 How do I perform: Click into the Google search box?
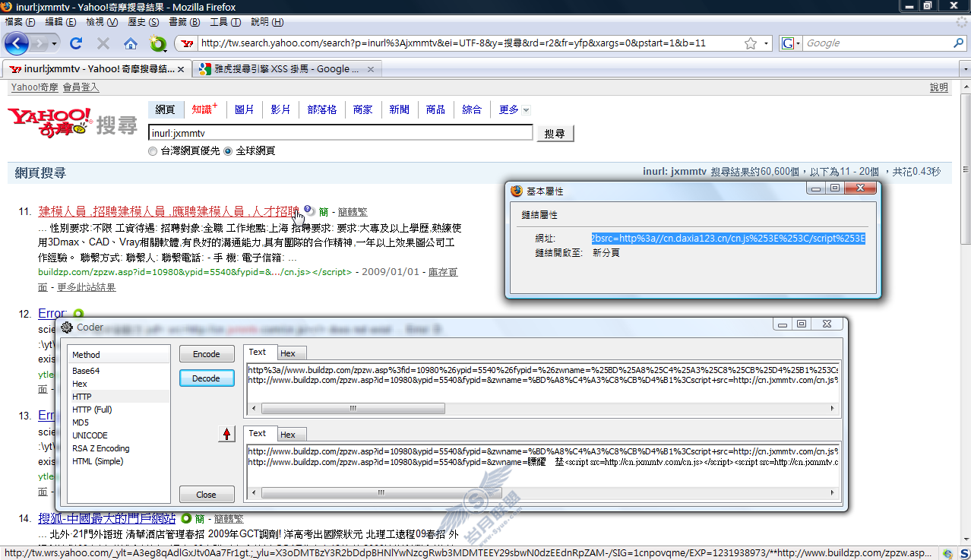[x=878, y=43]
